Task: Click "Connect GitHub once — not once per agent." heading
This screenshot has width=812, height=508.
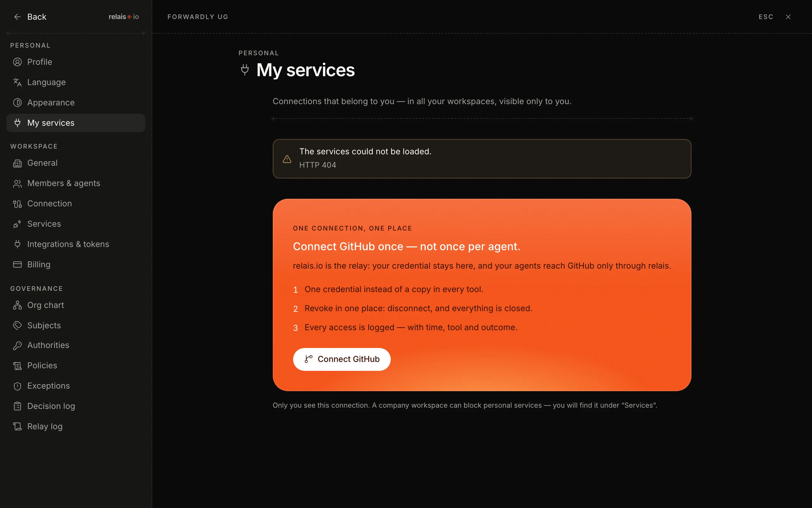Action: [x=406, y=246]
